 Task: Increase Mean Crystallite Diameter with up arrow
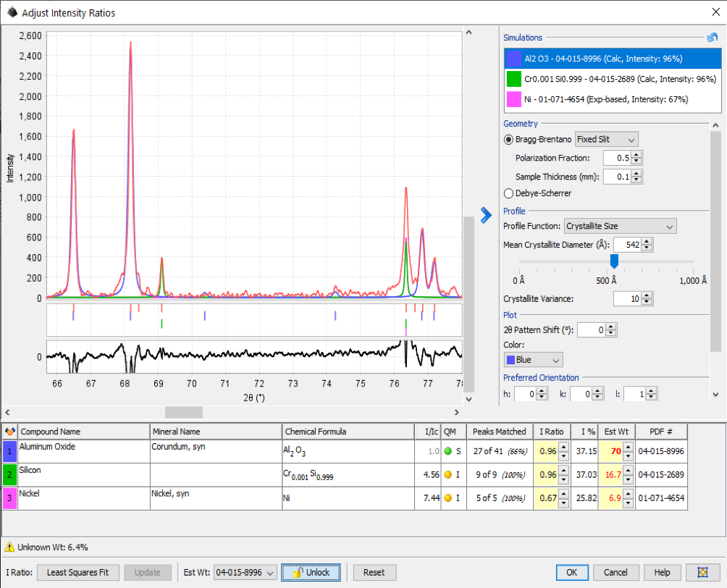[647, 242]
